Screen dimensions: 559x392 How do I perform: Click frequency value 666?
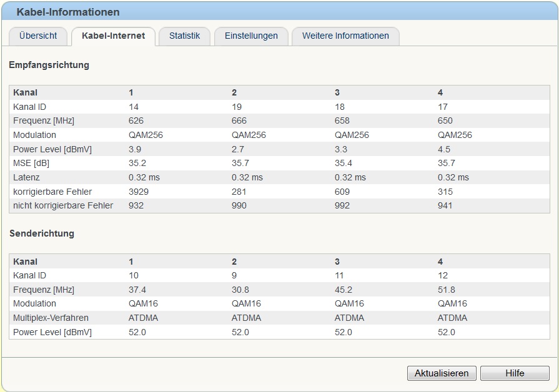click(x=239, y=121)
